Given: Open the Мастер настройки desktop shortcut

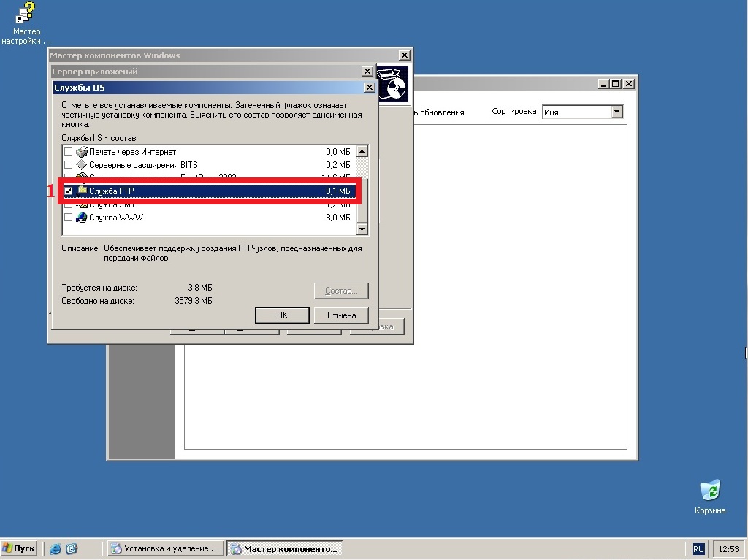Looking at the screenshot, I should (x=26, y=23).
